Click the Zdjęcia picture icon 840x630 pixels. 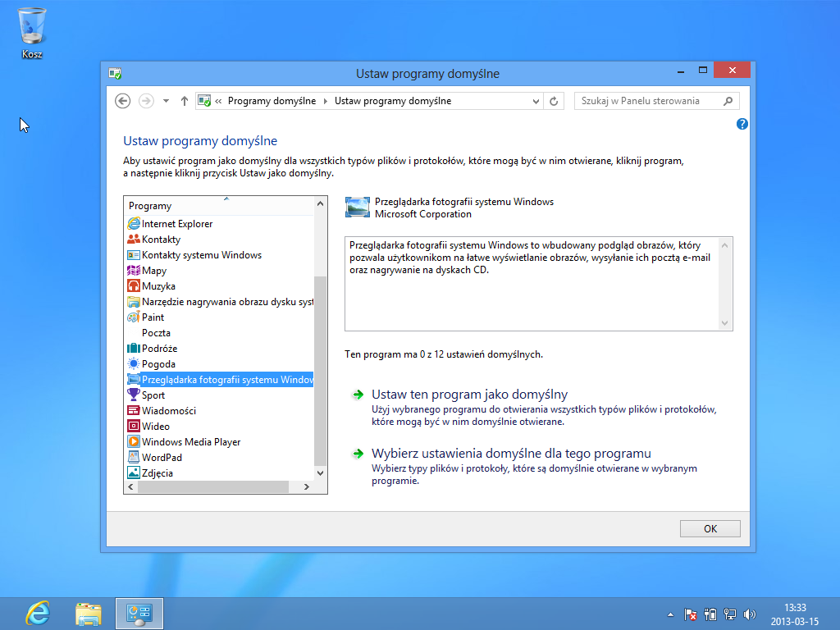point(134,472)
